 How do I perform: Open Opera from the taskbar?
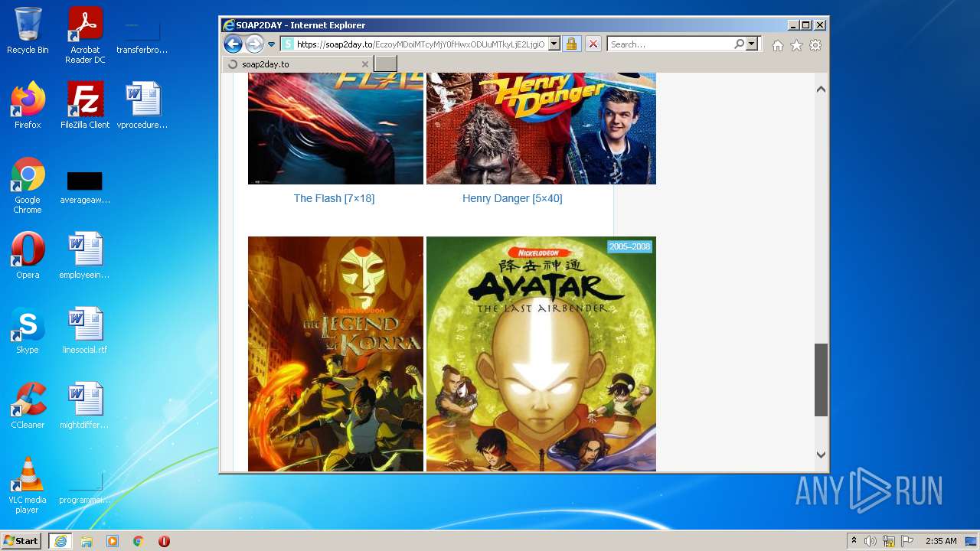(x=164, y=541)
